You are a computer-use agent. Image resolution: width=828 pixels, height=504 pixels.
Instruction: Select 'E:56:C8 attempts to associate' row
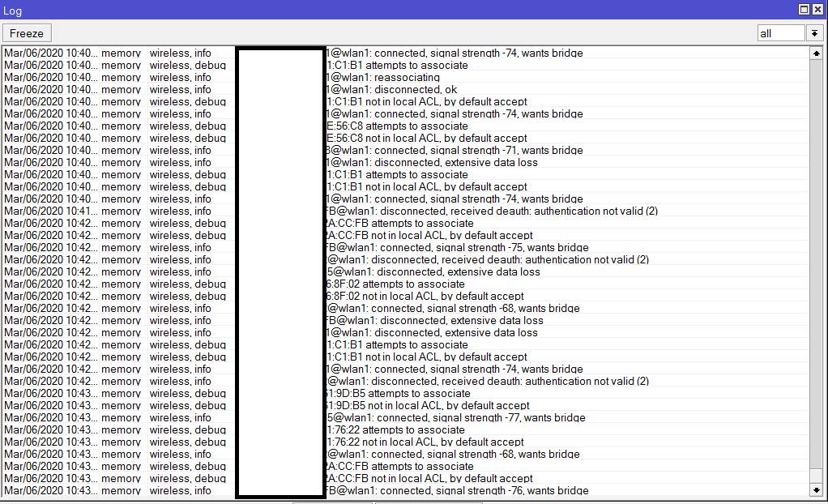[x=406, y=126]
